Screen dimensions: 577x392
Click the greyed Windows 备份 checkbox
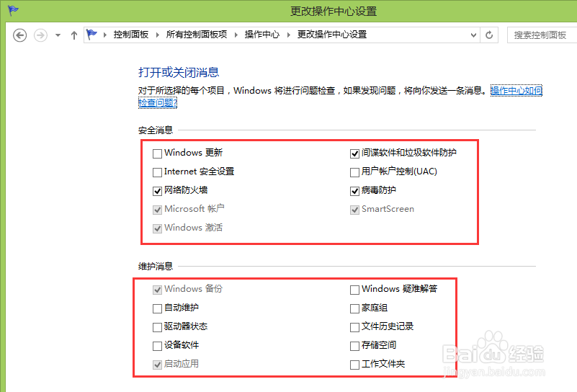157,290
